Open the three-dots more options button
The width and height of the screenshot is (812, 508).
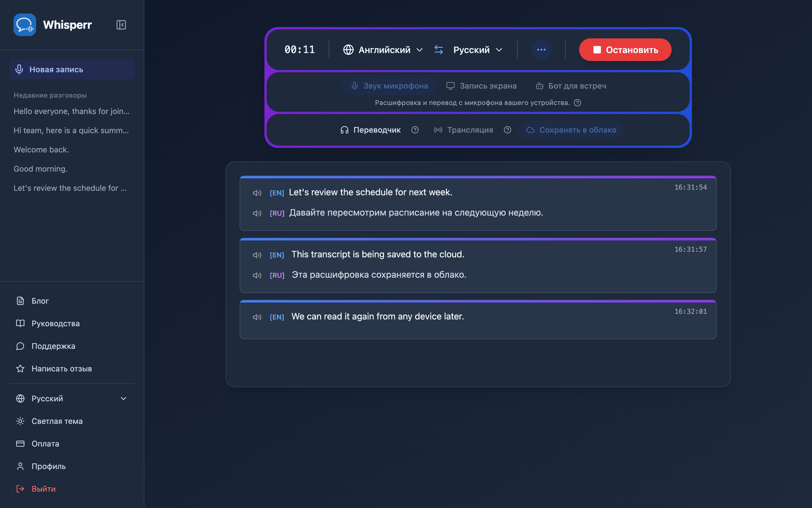[541, 50]
